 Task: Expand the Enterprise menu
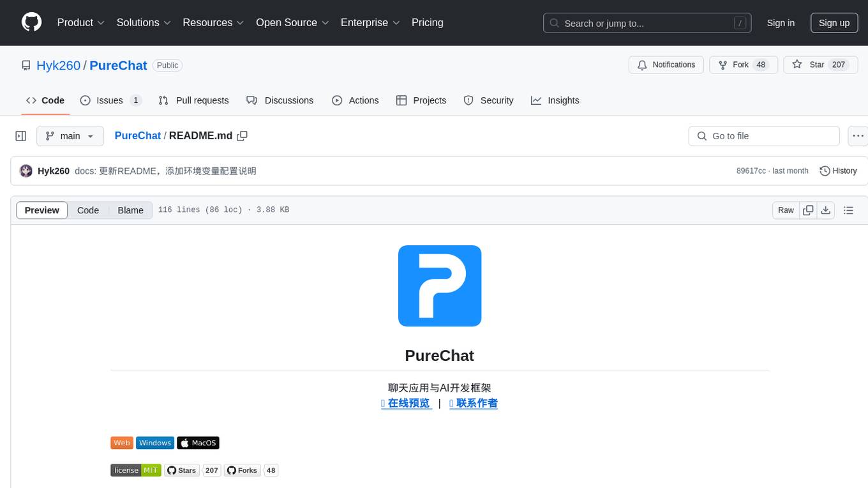[x=370, y=22]
